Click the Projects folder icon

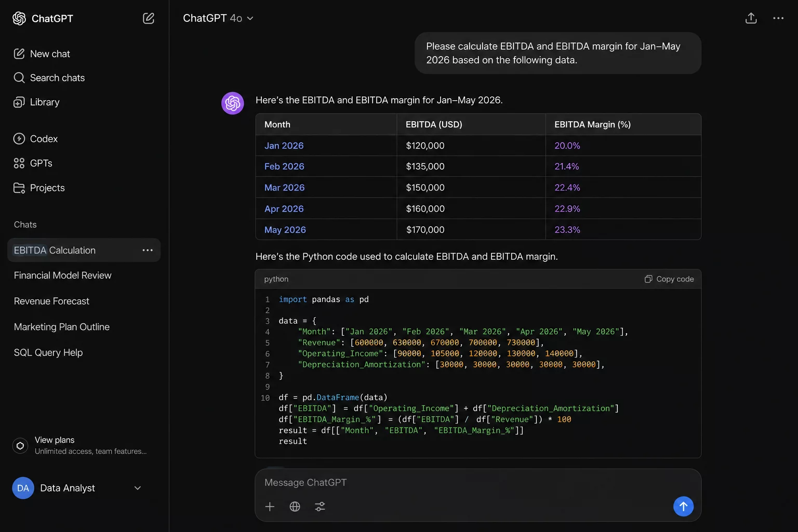point(19,188)
